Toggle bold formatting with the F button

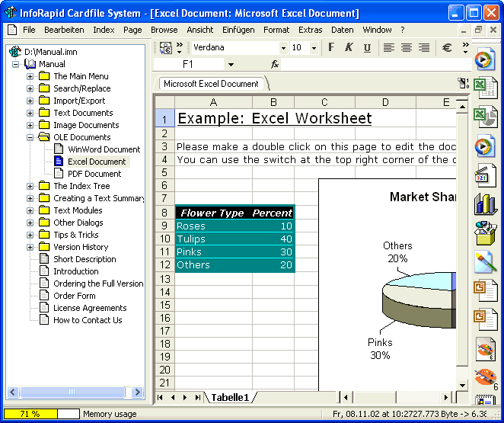point(331,48)
